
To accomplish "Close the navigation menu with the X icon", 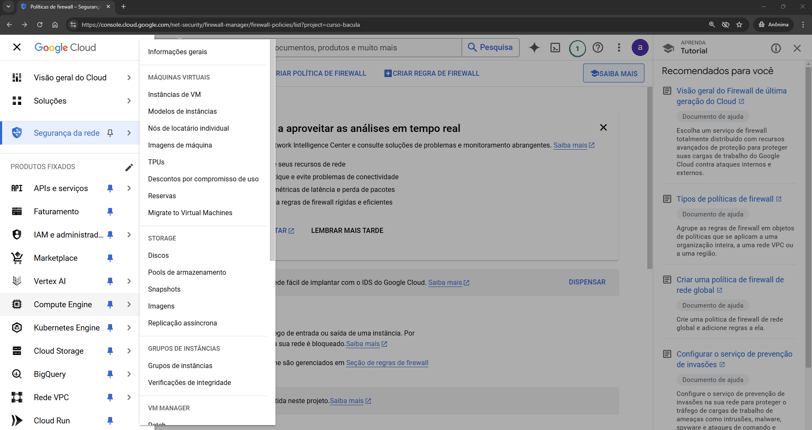I will click(17, 47).
